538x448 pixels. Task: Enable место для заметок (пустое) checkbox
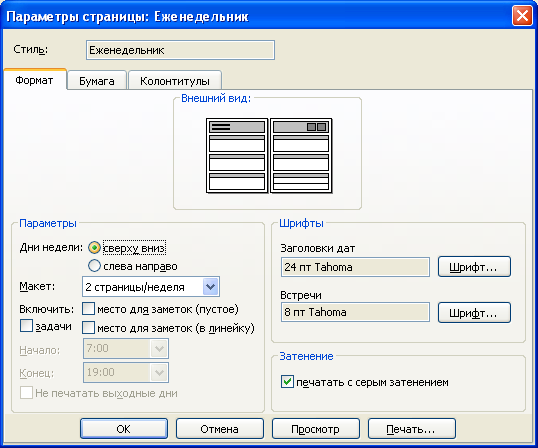(88, 309)
